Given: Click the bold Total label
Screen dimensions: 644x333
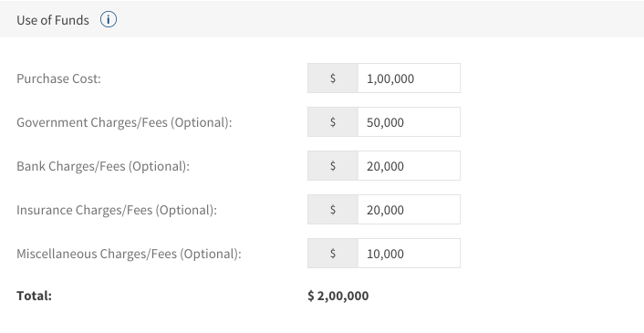Looking at the screenshot, I should coord(34,296).
